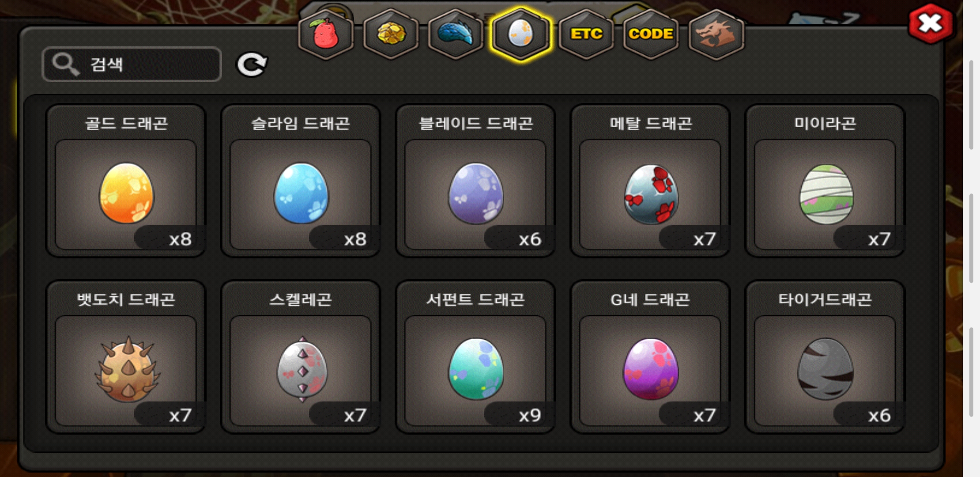The width and height of the screenshot is (980, 477).
Task: Switch to the ETC tab
Action: [x=586, y=34]
